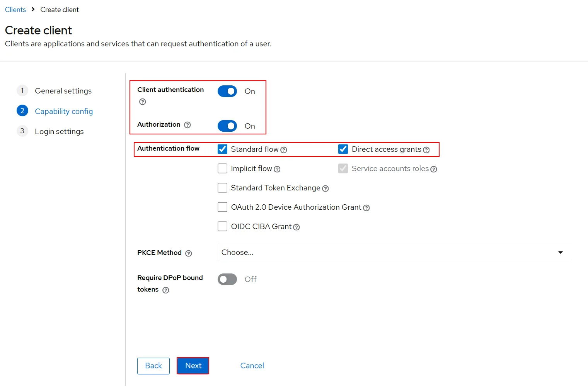
Task: Open the PKCE Method help tooltip
Action: (189, 253)
